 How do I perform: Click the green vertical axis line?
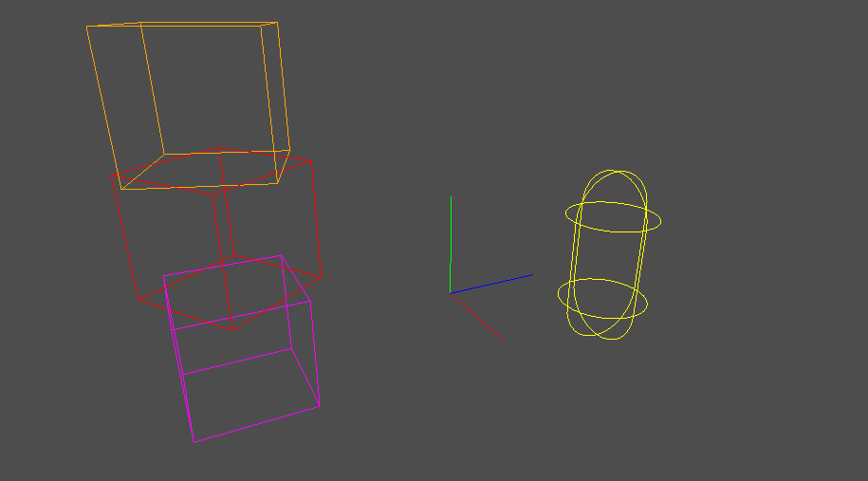451,245
